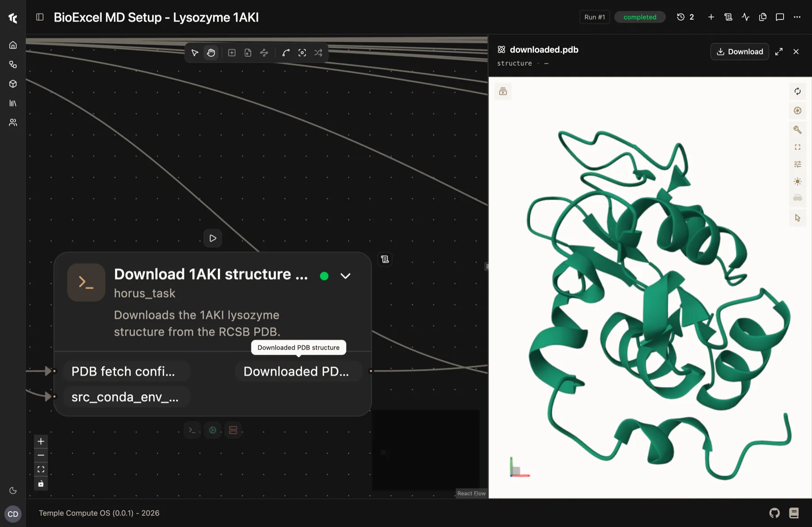Zoom out on the canvas
Image resolution: width=812 pixels, height=527 pixels.
[41, 455]
